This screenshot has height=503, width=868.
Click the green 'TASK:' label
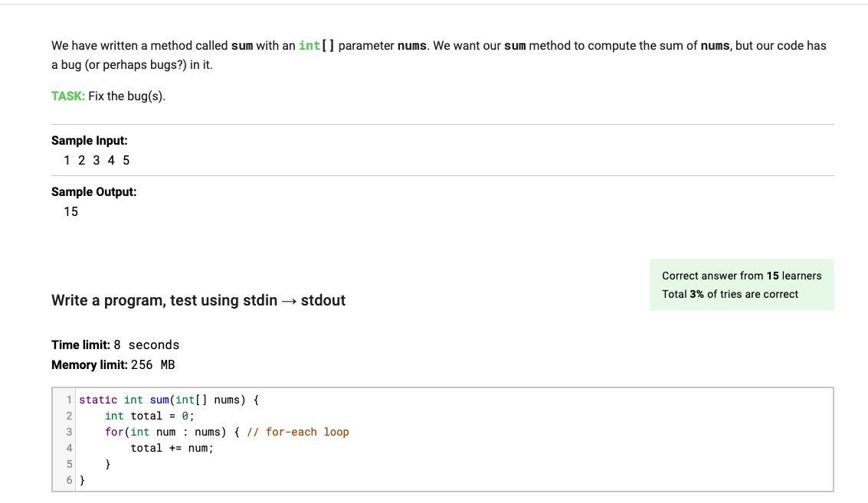click(x=67, y=96)
